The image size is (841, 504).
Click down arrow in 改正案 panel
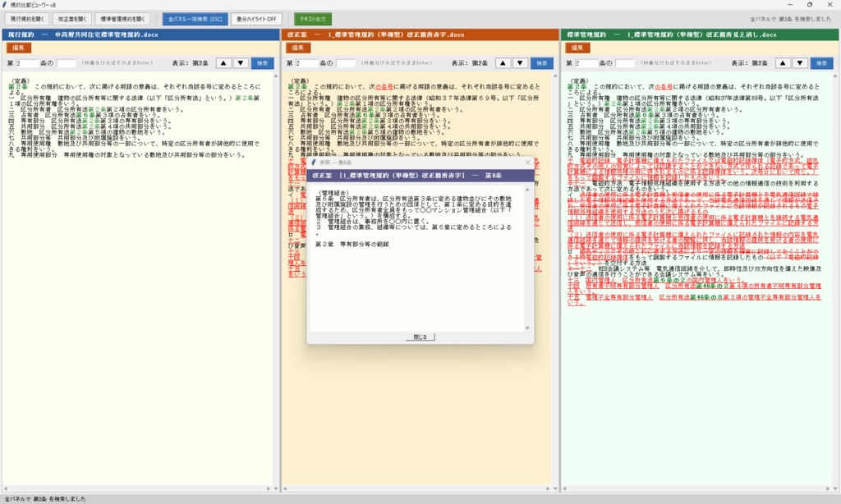pos(520,63)
